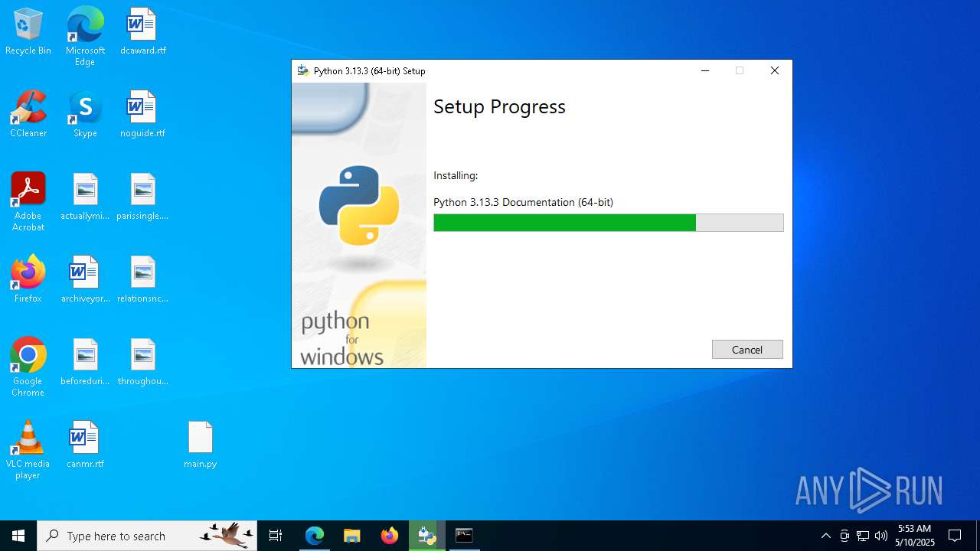Switch to Python installer taskbar item

pyautogui.click(x=426, y=536)
